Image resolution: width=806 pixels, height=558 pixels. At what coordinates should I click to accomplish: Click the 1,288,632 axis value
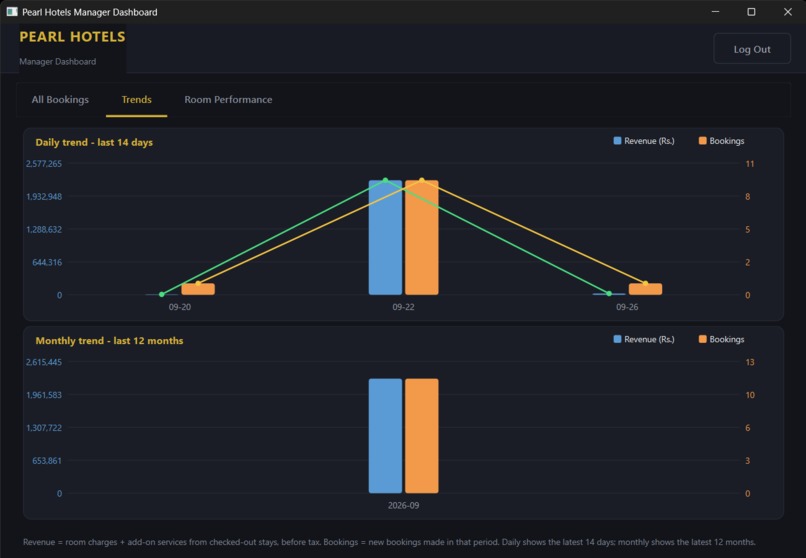click(x=44, y=230)
